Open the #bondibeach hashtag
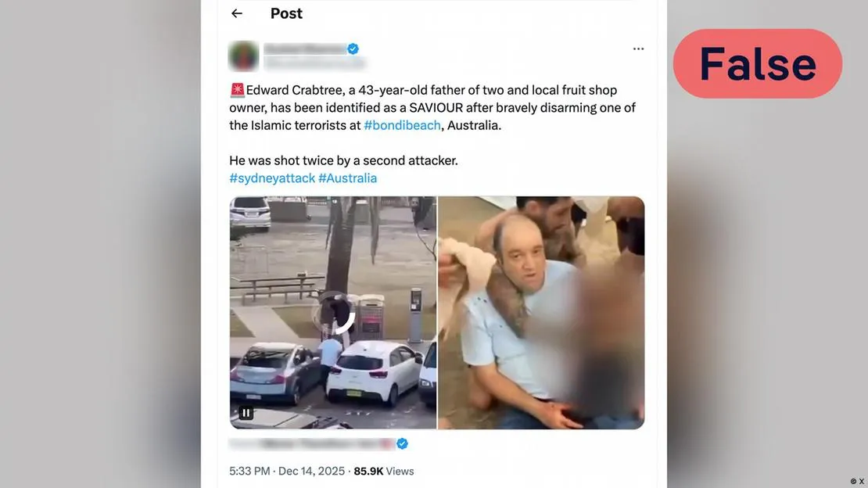The height and width of the screenshot is (488, 868). pos(402,125)
